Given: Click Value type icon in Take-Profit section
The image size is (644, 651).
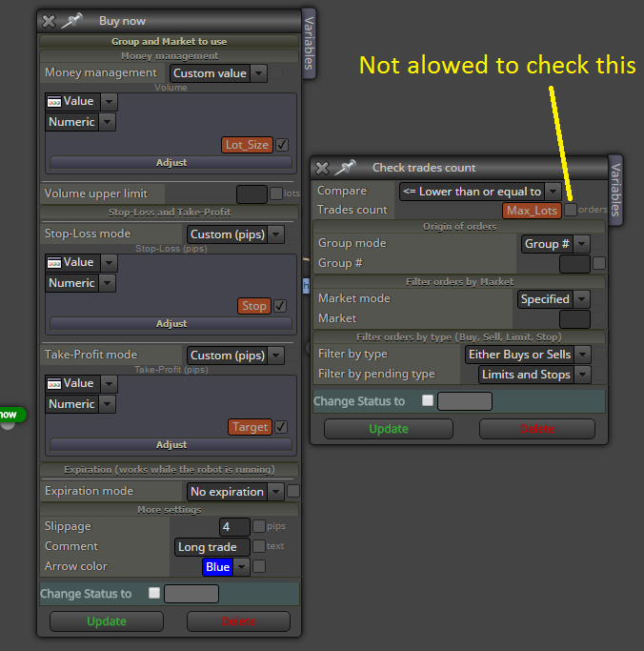Looking at the screenshot, I should tap(54, 383).
